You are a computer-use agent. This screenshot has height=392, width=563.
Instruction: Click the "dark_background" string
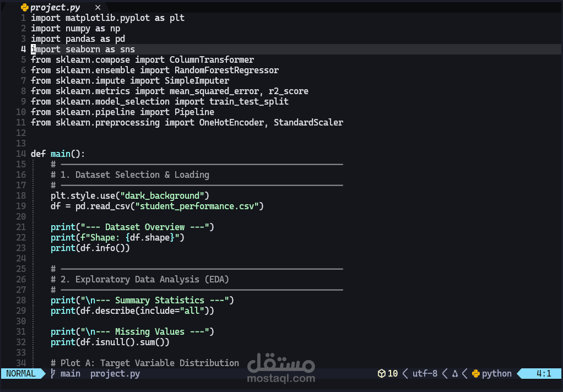[162, 195]
